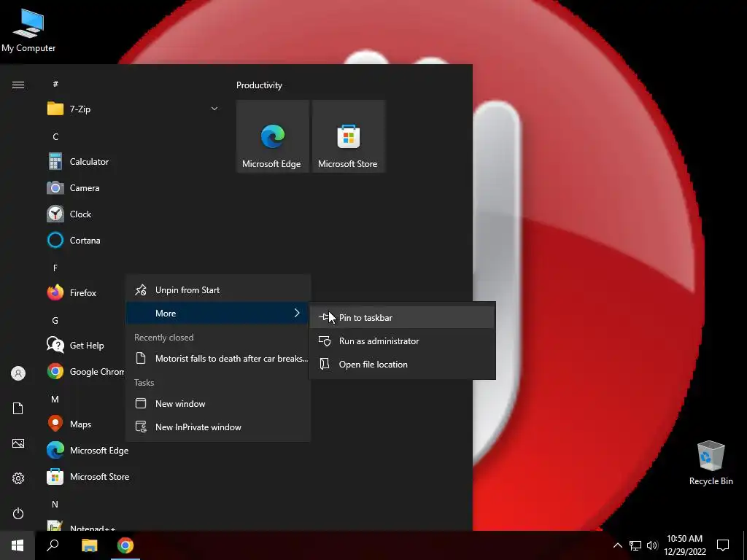
Task: Jump to letter F section header
Action: 55,268
